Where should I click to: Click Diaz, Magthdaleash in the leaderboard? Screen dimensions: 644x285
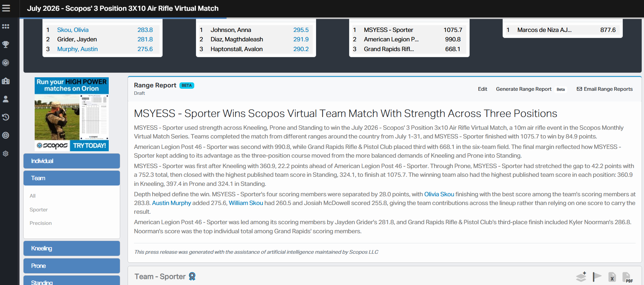point(237,39)
